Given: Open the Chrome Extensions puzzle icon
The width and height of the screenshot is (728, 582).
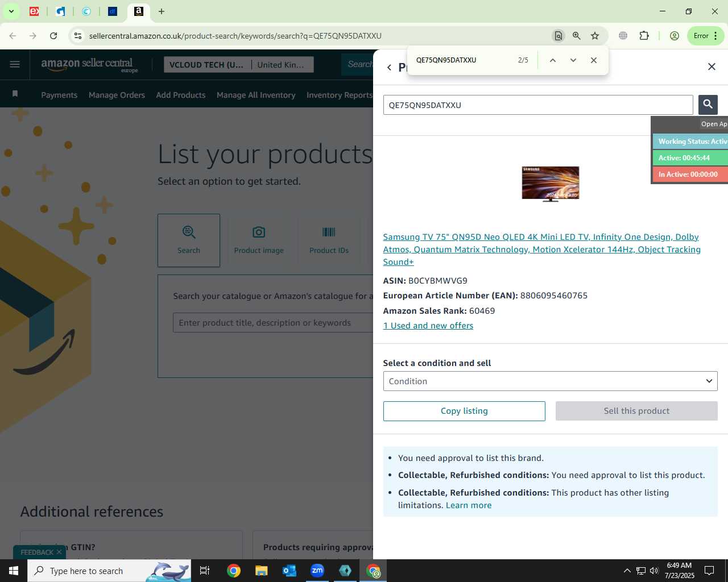Looking at the screenshot, I should click(x=644, y=36).
